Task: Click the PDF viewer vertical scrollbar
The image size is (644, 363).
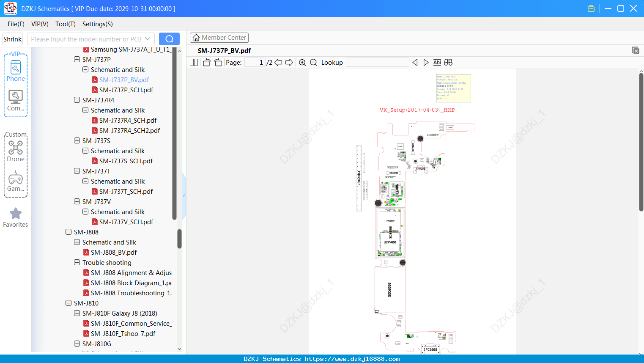Action: [x=641, y=142]
